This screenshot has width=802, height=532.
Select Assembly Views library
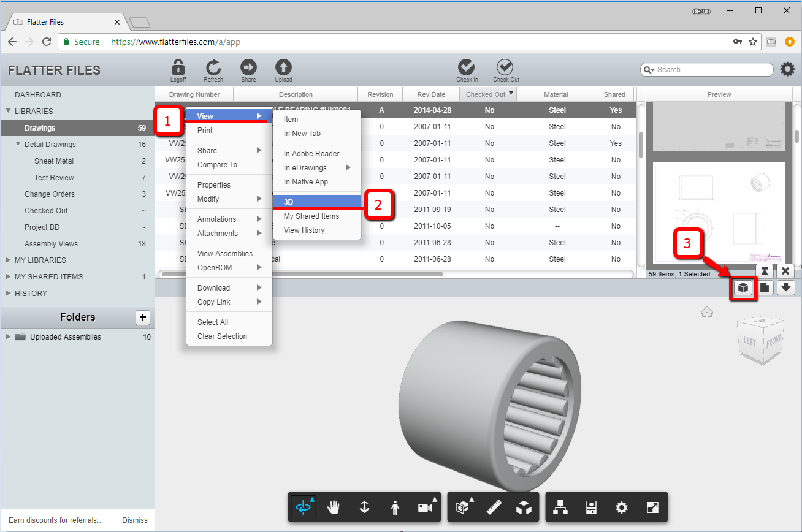[x=51, y=243]
